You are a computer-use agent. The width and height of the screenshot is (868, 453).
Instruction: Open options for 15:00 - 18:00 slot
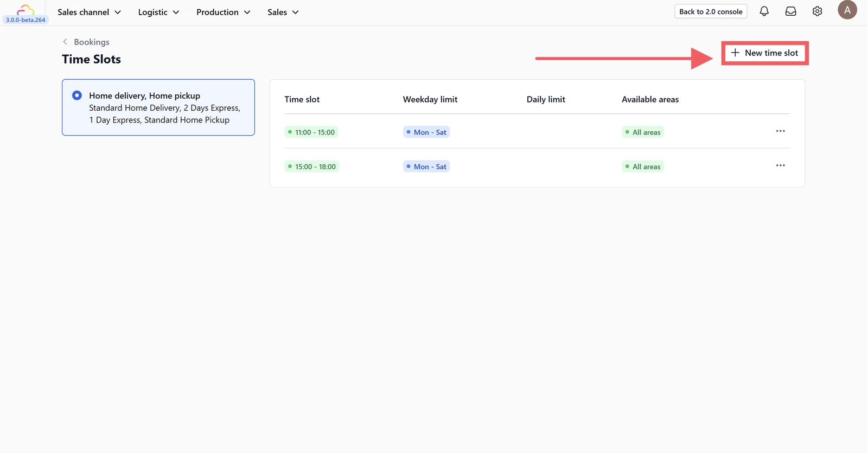click(780, 165)
